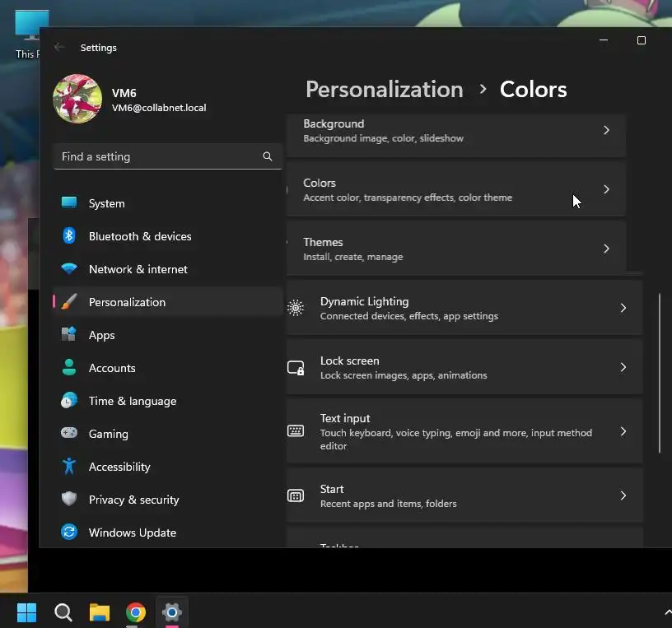Expand the Start row chevron
This screenshot has height=628, width=672.
[x=623, y=495]
